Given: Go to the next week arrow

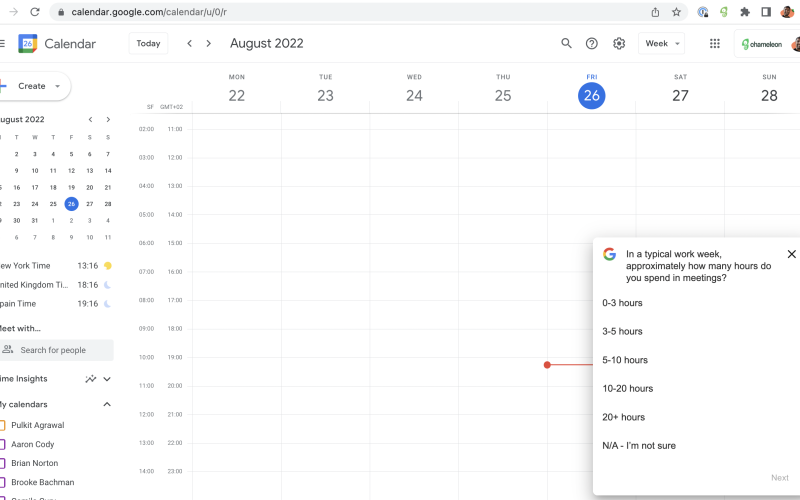Looking at the screenshot, I should 208,44.
